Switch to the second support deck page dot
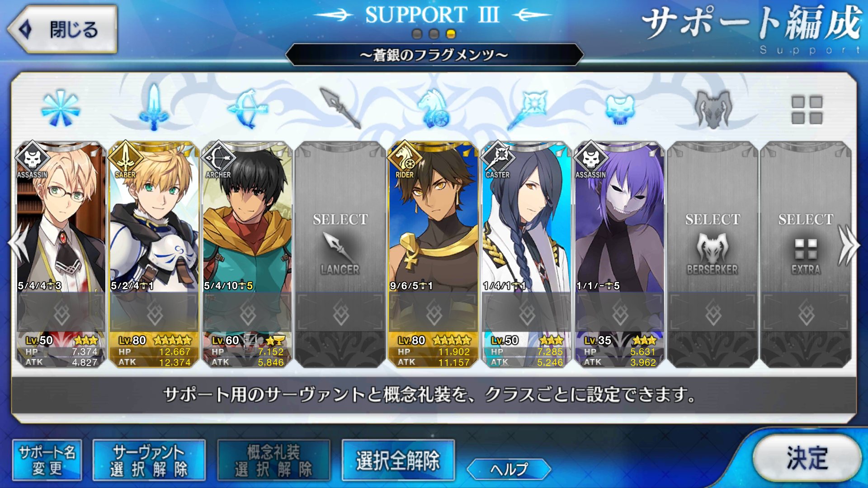Viewport: 868px width, 488px height. click(x=434, y=34)
